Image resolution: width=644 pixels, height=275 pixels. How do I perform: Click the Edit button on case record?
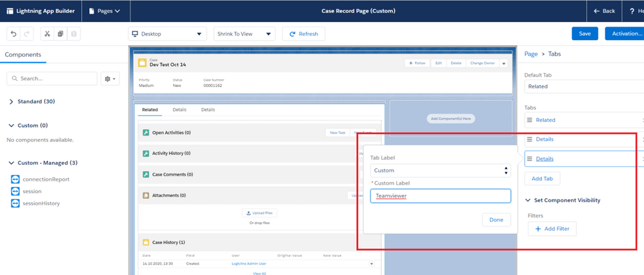coord(438,63)
